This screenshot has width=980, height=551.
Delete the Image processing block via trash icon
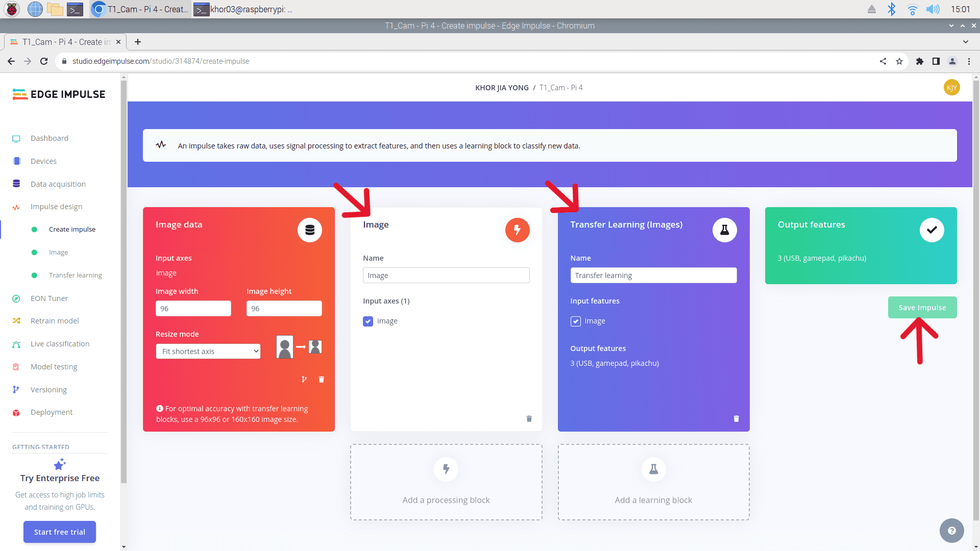[x=529, y=419]
